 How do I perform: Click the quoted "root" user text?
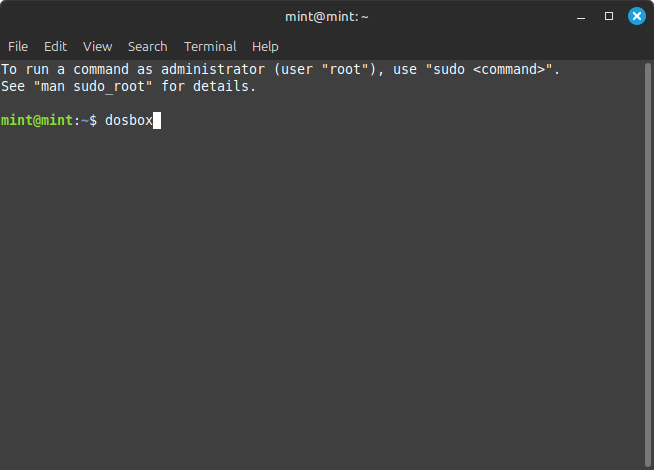pos(346,69)
